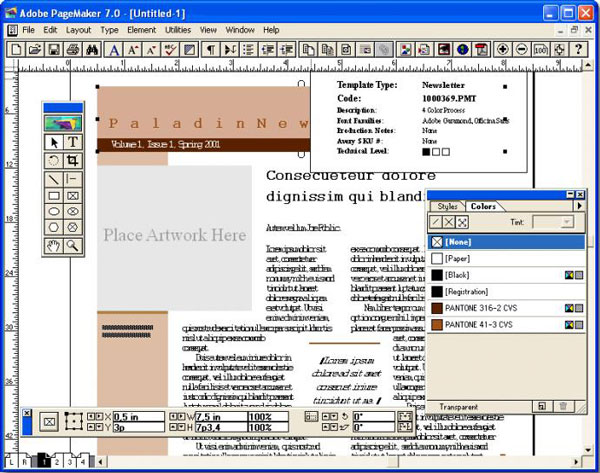Select the diagonal Line tool
The image size is (600, 473).
coord(54,179)
